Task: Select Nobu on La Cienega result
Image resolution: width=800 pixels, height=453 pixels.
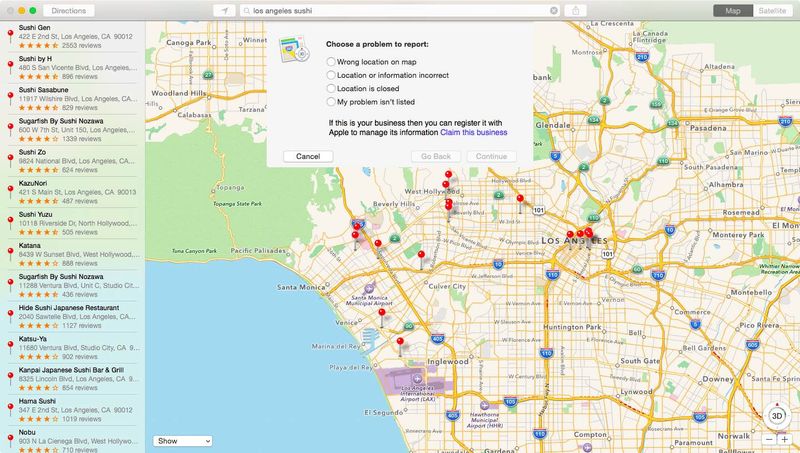Action: tap(72, 441)
